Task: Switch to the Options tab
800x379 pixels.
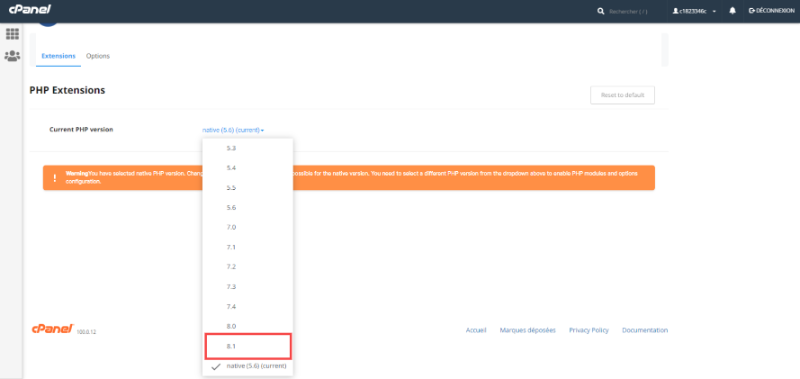Action: pyautogui.click(x=98, y=56)
